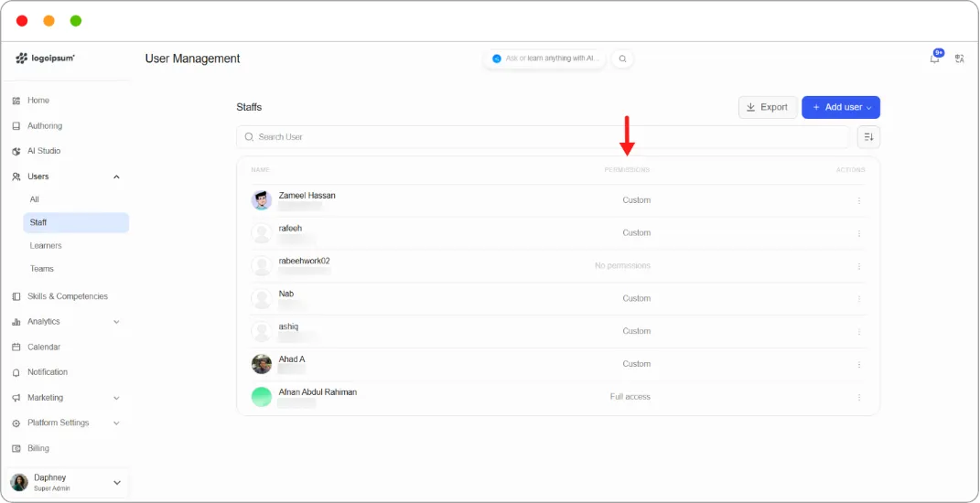Viewport: 980px width, 503px height.
Task: Click the Analytics bar chart icon
Action: (x=16, y=322)
